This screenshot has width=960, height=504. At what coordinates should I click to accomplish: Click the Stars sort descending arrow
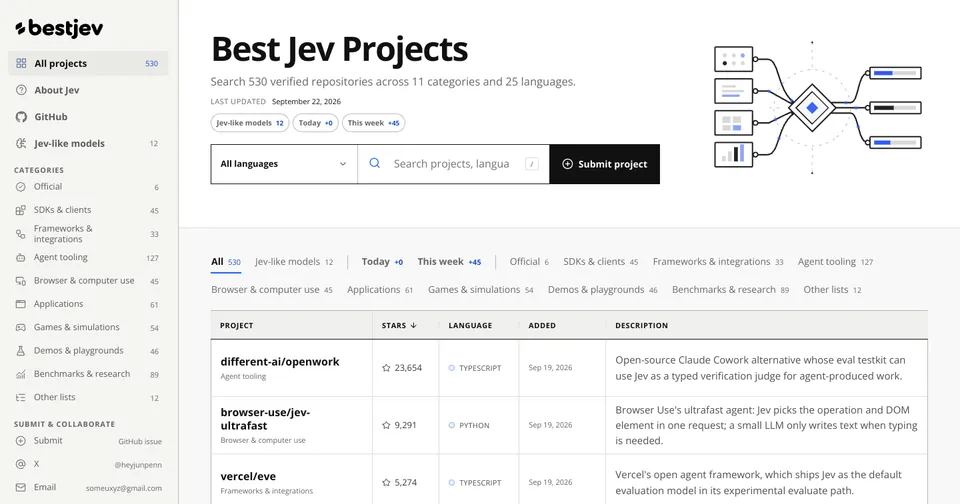pos(414,325)
